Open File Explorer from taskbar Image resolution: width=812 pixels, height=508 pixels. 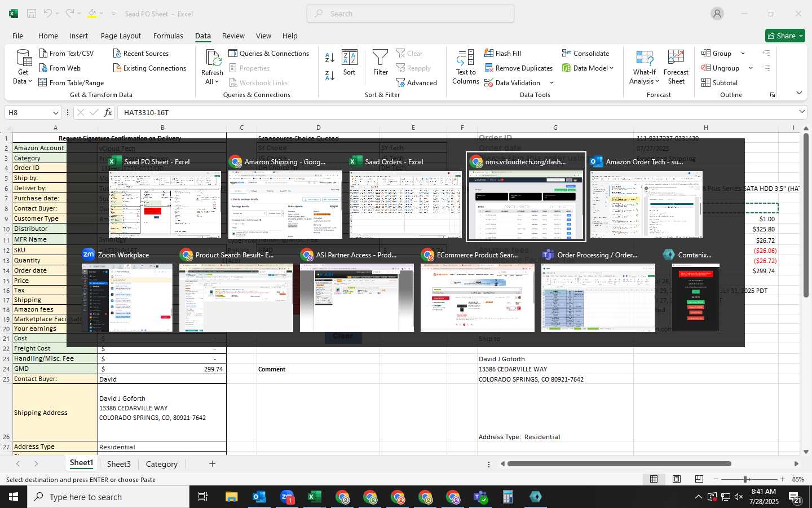[232, 497]
